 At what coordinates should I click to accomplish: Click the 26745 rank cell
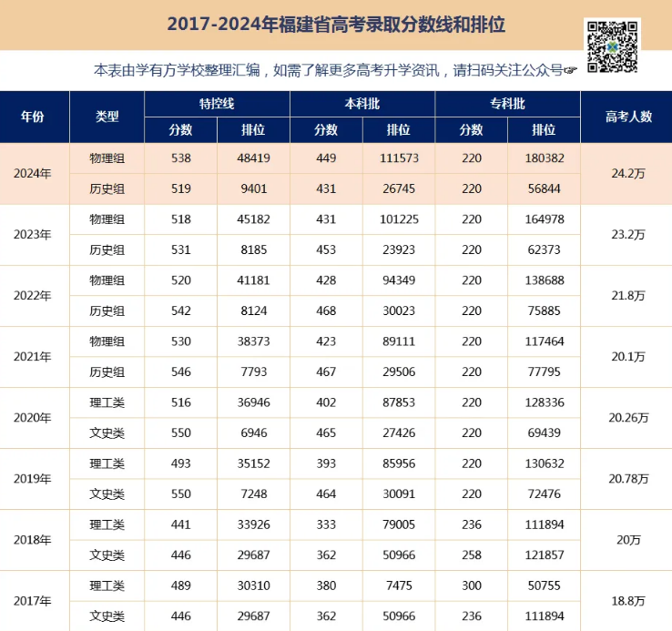[399, 188]
